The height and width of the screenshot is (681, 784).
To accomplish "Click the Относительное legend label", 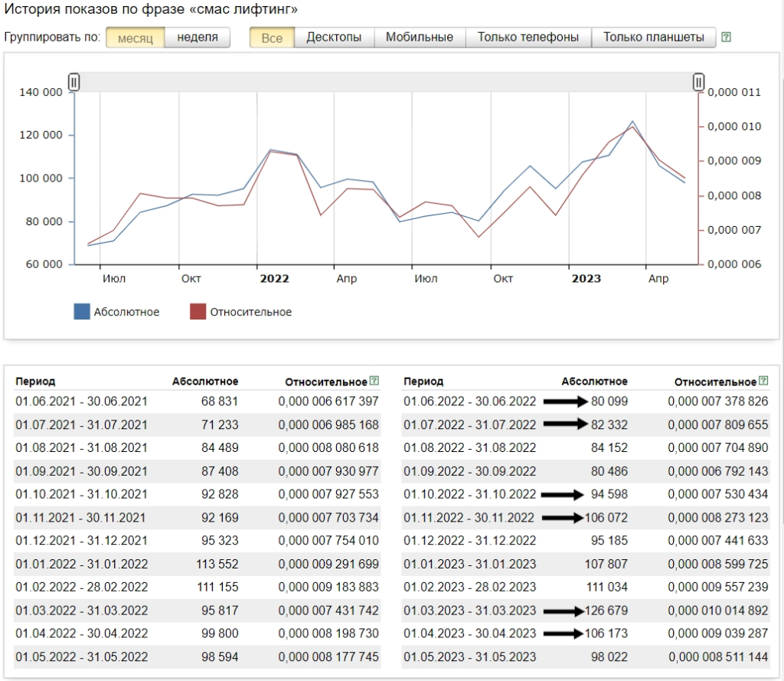I will pyautogui.click(x=250, y=313).
